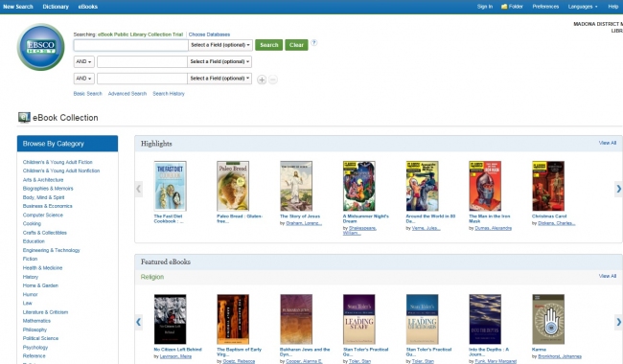Screen dimensions: 623x364
Task: Browse Cooking category
Action: 32,223
